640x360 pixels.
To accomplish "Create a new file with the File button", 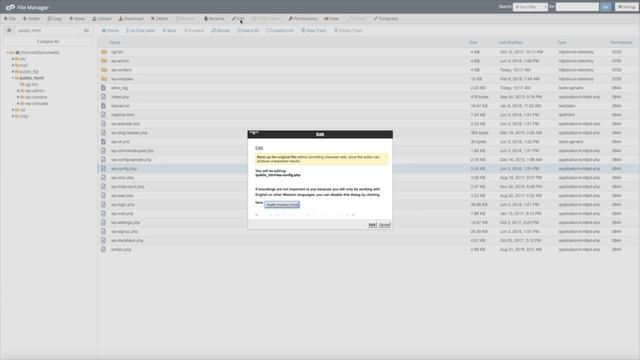I will pos(10,19).
